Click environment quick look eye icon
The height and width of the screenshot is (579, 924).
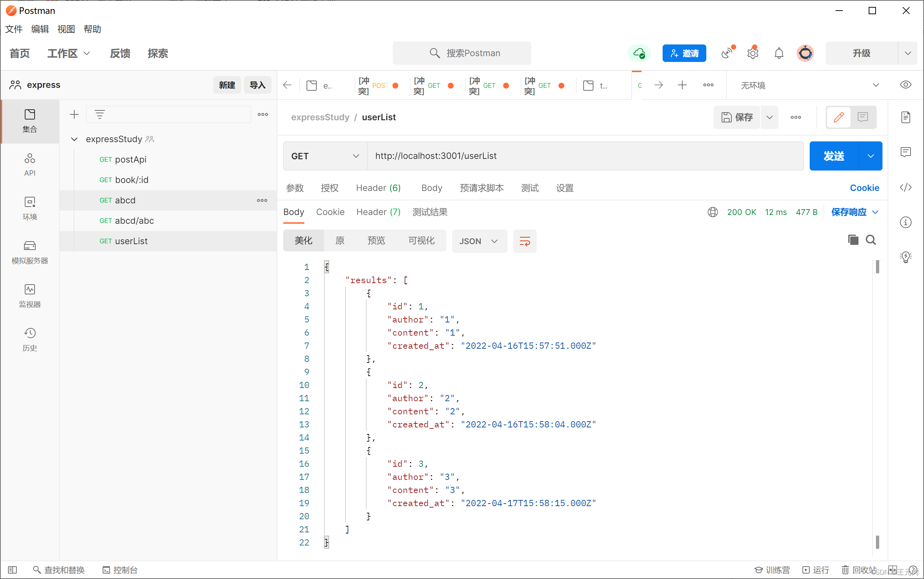pyautogui.click(x=906, y=85)
